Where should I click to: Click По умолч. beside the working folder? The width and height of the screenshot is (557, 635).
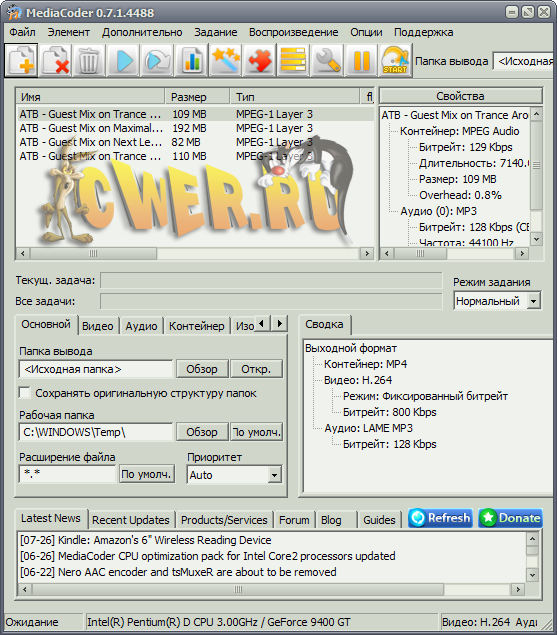click(256, 432)
